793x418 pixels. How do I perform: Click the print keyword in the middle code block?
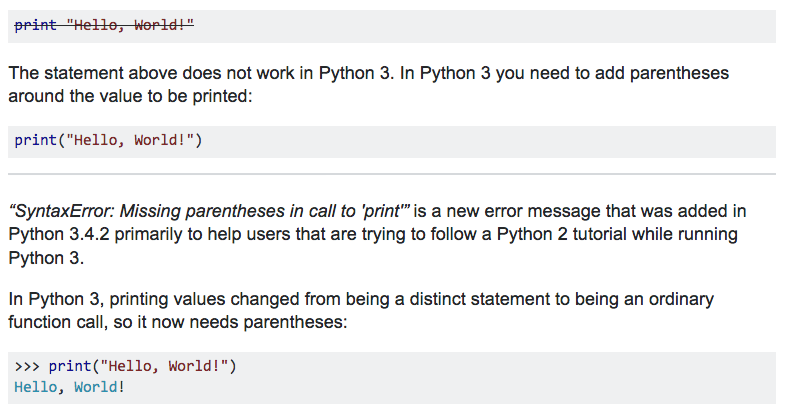pos(35,140)
